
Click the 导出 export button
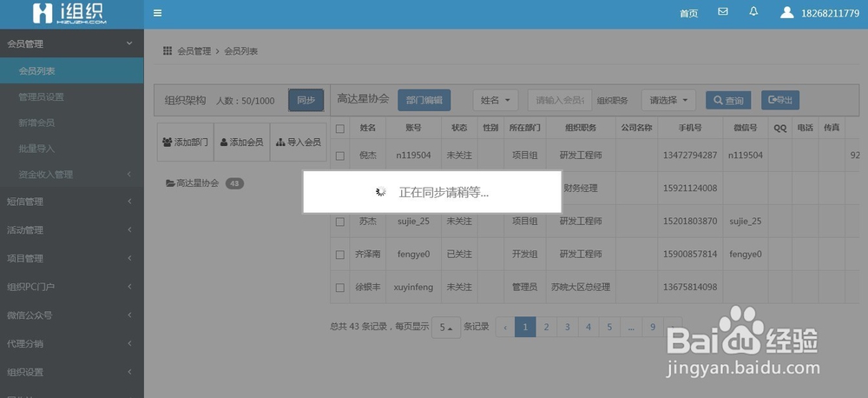pyautogui.click(x=780, y=100)
